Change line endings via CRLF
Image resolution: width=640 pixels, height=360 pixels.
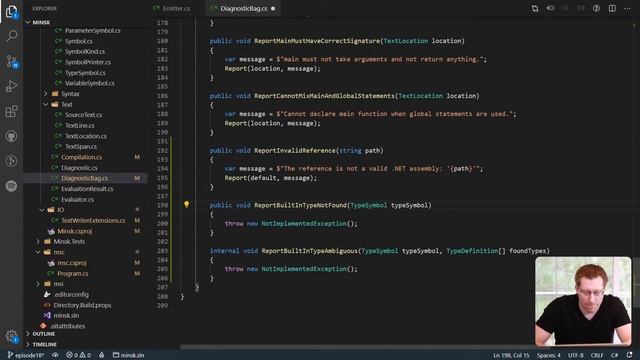597,356
